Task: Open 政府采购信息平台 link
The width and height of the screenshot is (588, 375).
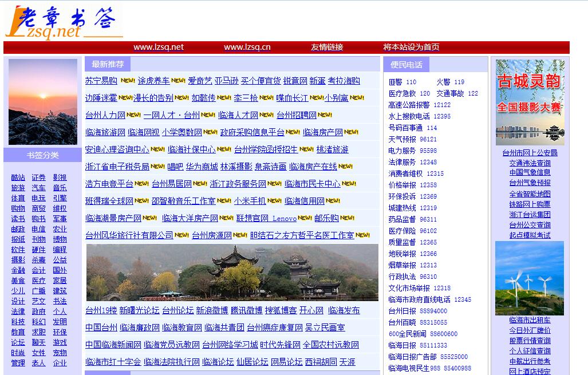Action: (252, 132)
